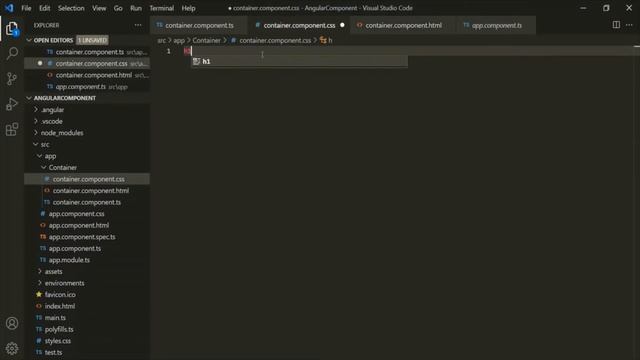Click the Split Editor Right icon
The height and width of the screenshot is (360, 640).
click(x=616, y=25)
